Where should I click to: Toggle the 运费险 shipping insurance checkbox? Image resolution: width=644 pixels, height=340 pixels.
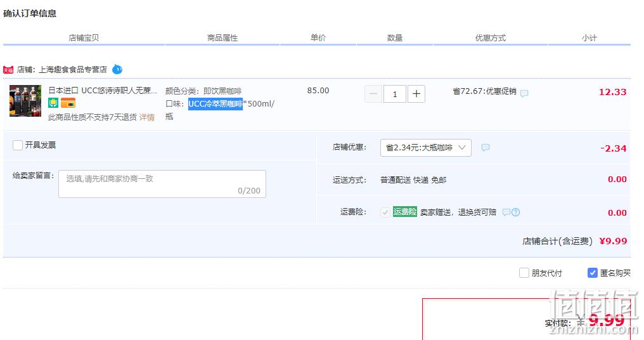coord(385,213)
